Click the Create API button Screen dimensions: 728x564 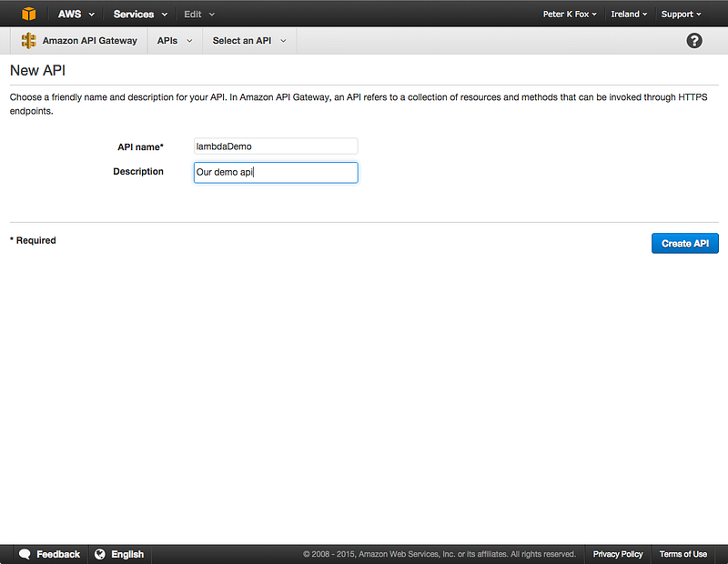685,243
